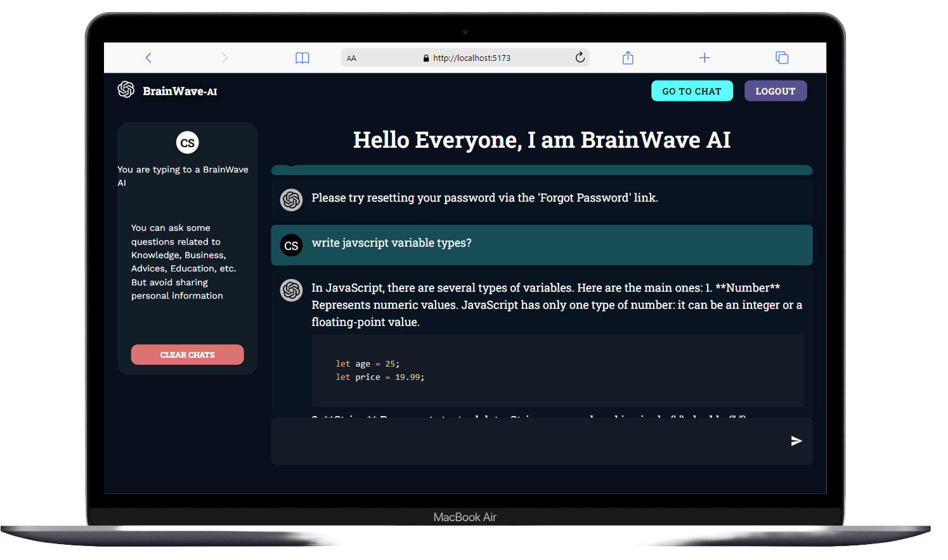This screenshot has height=560, width=948.
Task: Click the teal scrollbar above the chat messages
Action: pyautogui.click(x=542, y=169)
